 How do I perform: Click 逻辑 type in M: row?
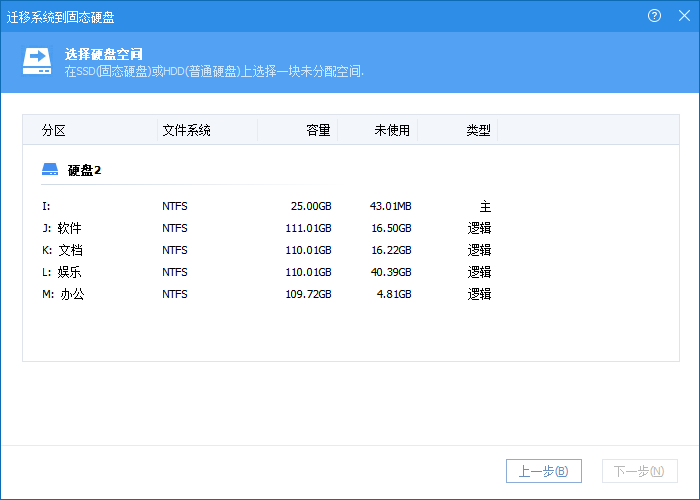(x=479, y=294)
